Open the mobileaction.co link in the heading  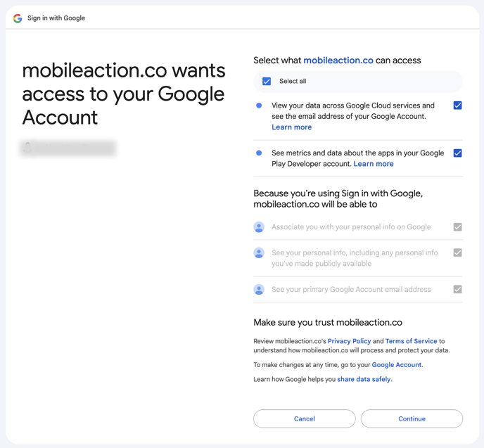coord(338,60)
